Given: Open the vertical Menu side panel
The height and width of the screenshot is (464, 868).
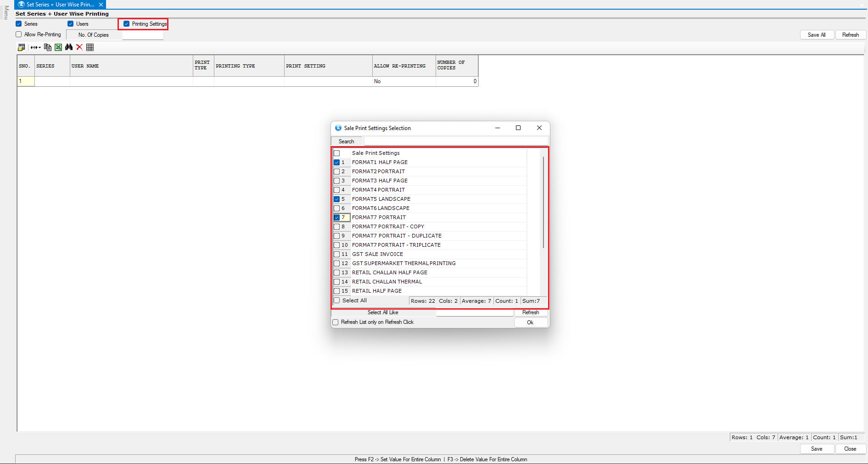Looking at the screenshot, I should point(6,12).
